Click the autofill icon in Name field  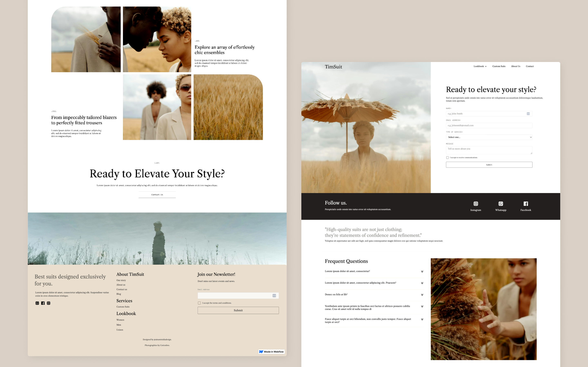528,114
